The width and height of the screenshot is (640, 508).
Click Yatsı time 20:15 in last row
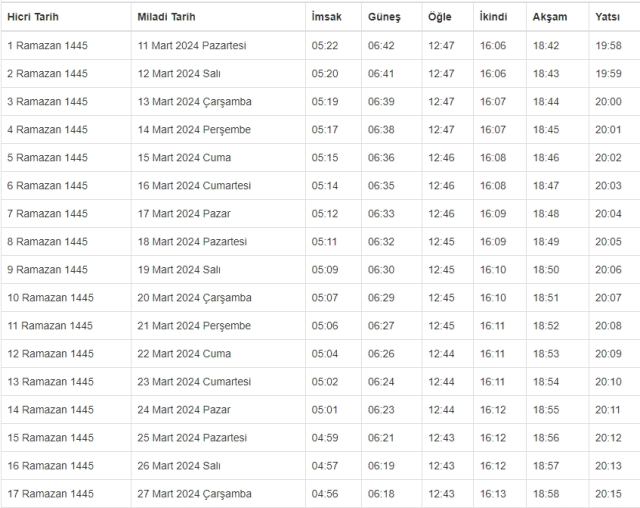[x=608, y=494]
